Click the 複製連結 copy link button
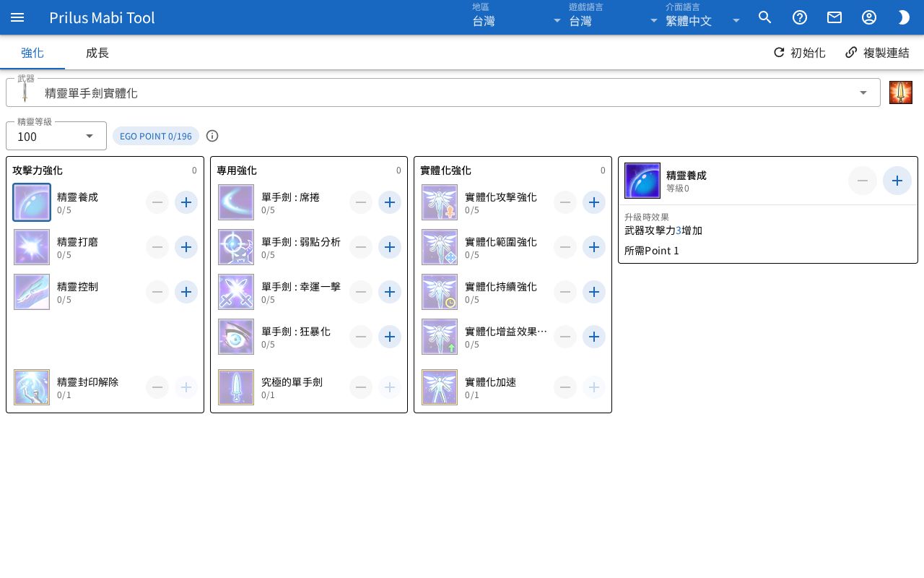This screenshot has width=924, height=578. (877, 53)
